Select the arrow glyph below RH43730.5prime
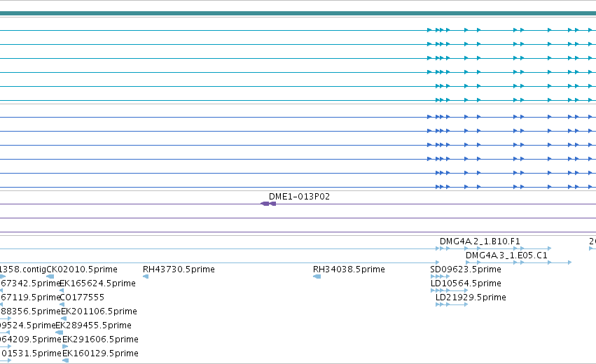This screenshot has width=596, height=364. point(146,276)
